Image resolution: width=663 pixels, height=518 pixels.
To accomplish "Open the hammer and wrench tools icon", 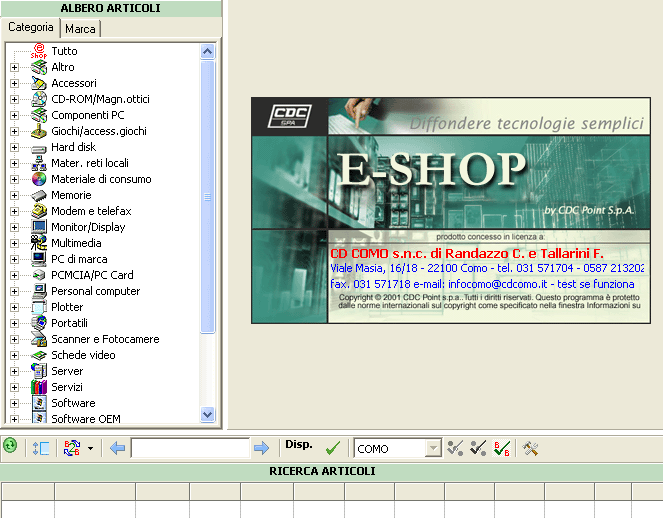I will [530, 448].
